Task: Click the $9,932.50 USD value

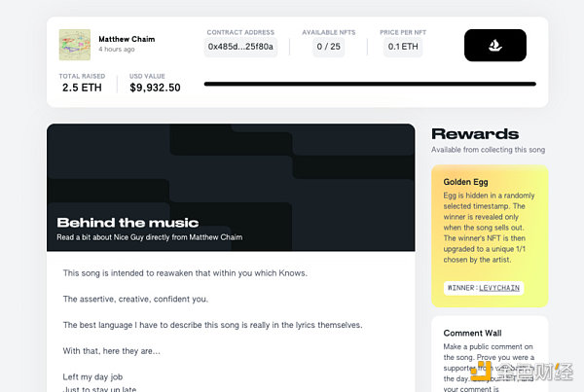Action: point(155,88)
